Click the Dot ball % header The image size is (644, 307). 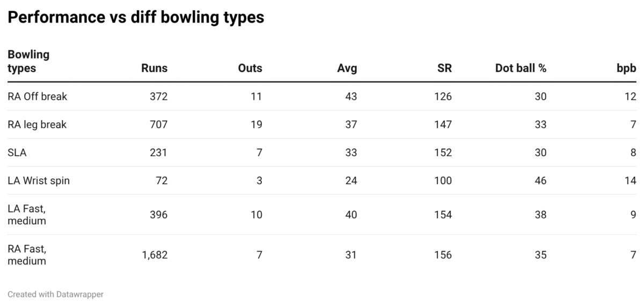[x=520, y=68]
